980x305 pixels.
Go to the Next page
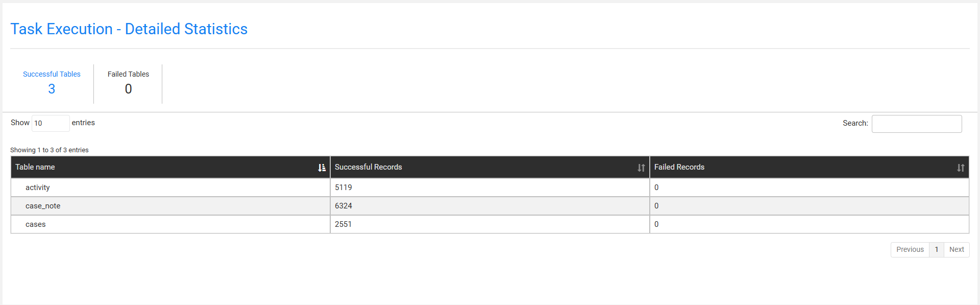[x=957, y=249]
